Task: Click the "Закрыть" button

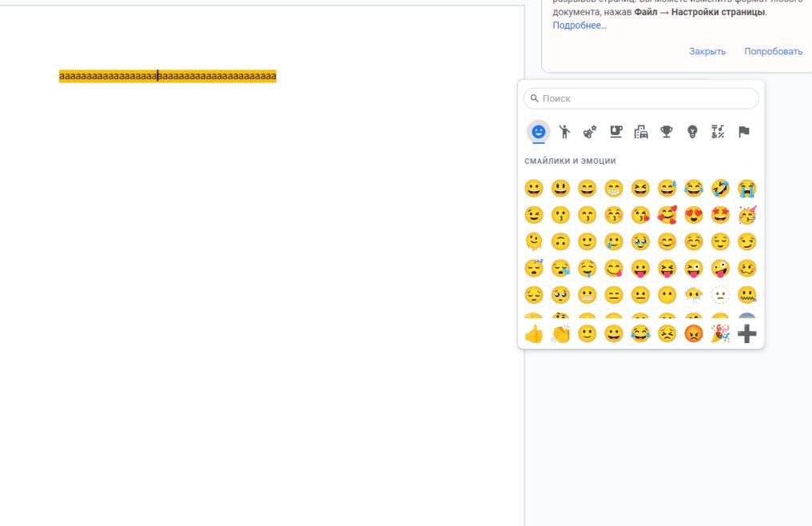Action: [x=707, y=51]
